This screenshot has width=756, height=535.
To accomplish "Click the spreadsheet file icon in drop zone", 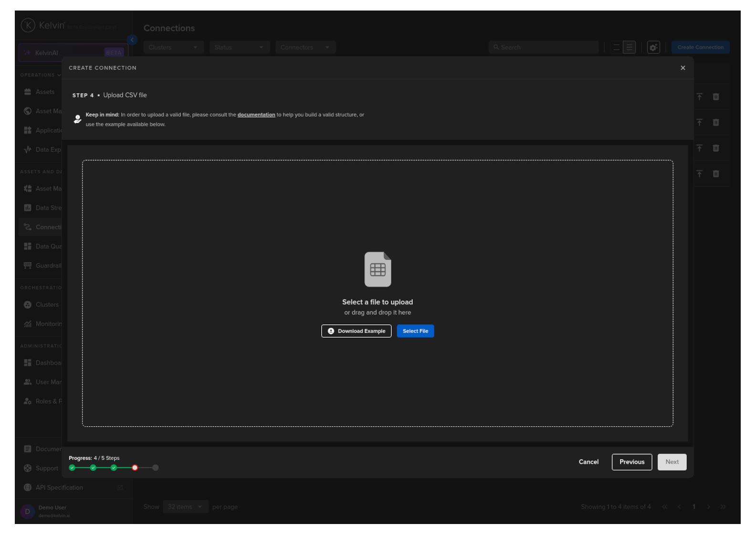I will pos(378,269).
